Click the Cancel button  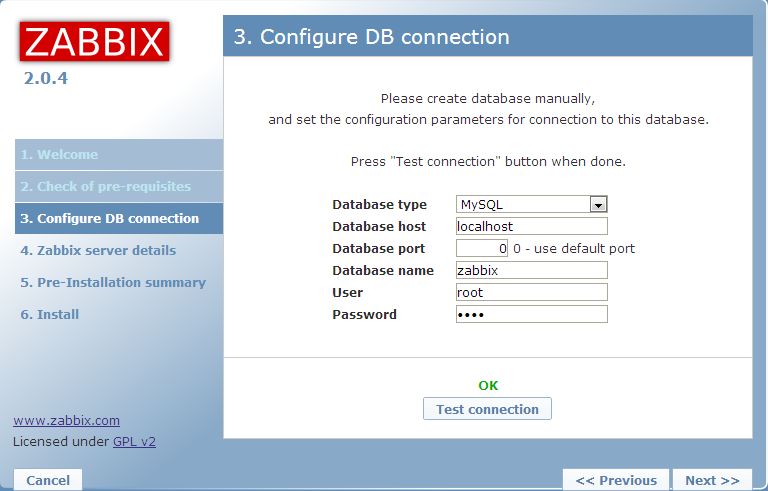click(48, 480)
